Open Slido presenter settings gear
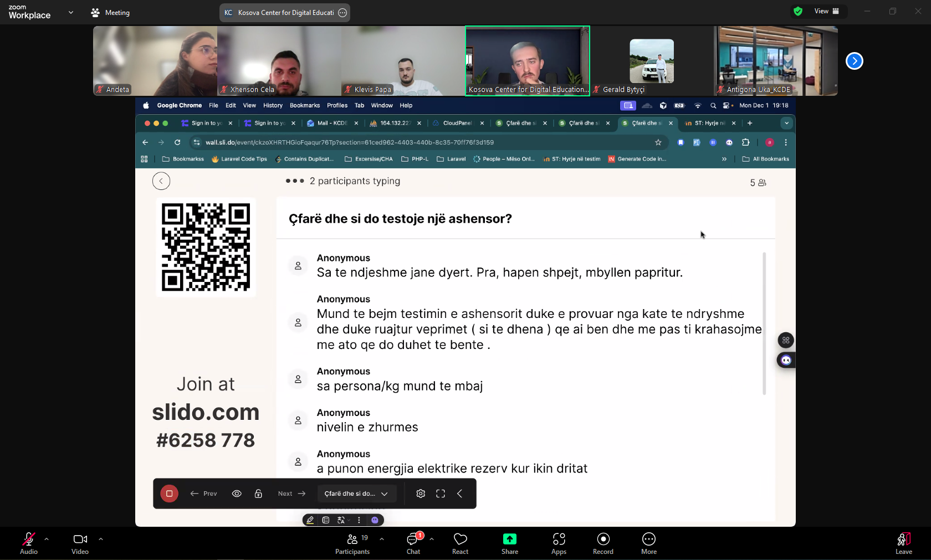Image resolution: width=931 pixels, height=560 pixels. point(420,494)
